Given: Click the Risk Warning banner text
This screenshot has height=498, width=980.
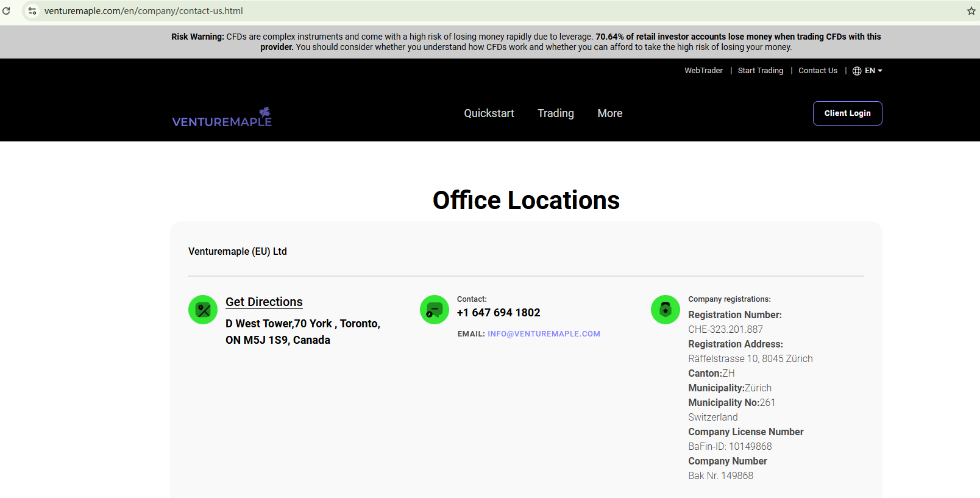Looking at the screenshot, I should [526, 42].
